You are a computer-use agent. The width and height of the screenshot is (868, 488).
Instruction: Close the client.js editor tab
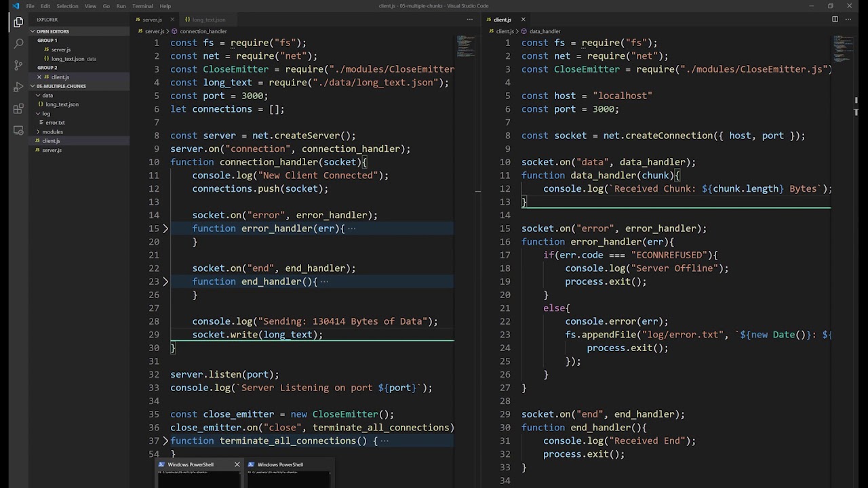point(523,20)
